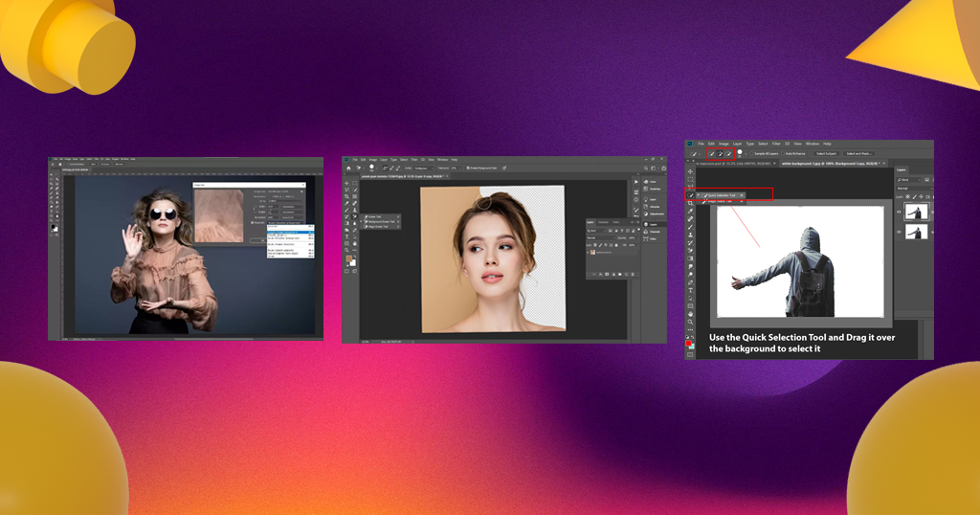Open Window menu in middle screenshot
The width and height of the screenshot is (980, 515).
pyautogui.click(x=442, y=159)
